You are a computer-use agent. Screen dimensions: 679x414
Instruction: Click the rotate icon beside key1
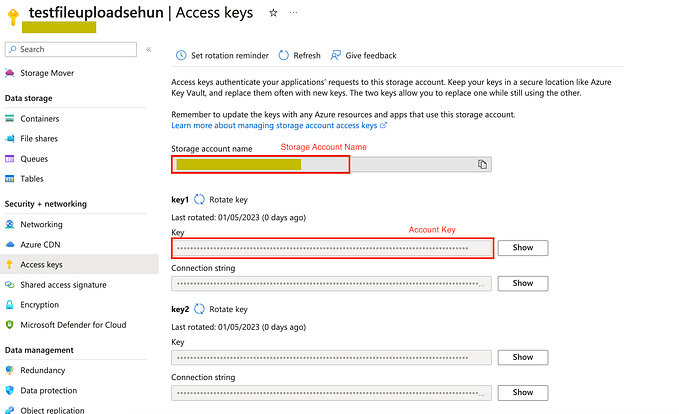point(199,200)
